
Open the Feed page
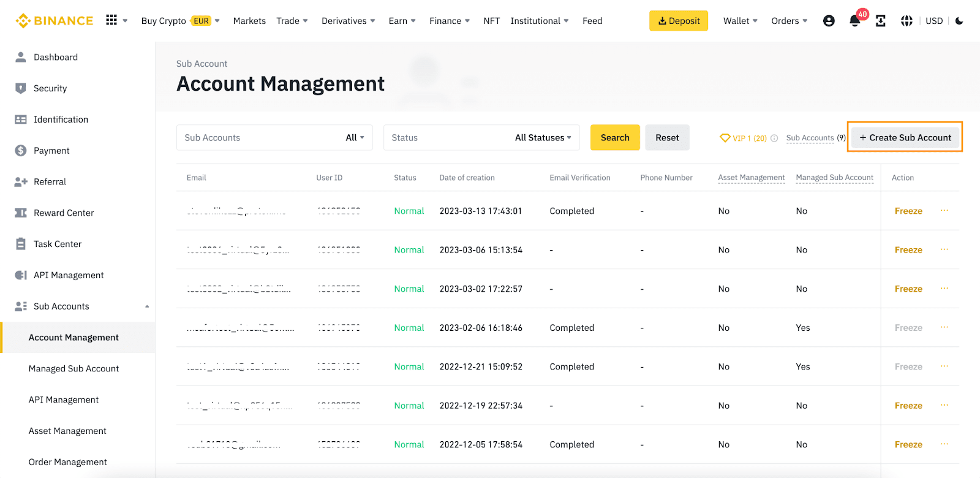(592, 21)
